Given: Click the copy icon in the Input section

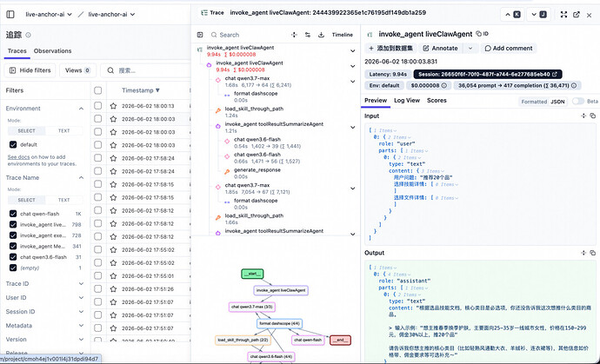Looking at the screenshot, I should (593, 116).
